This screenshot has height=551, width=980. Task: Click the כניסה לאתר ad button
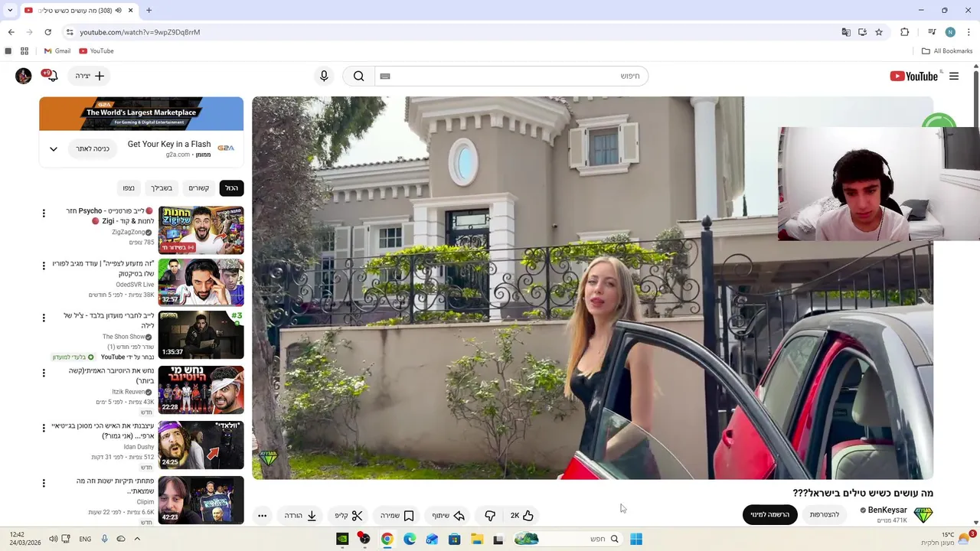click(x=93, y=149)
